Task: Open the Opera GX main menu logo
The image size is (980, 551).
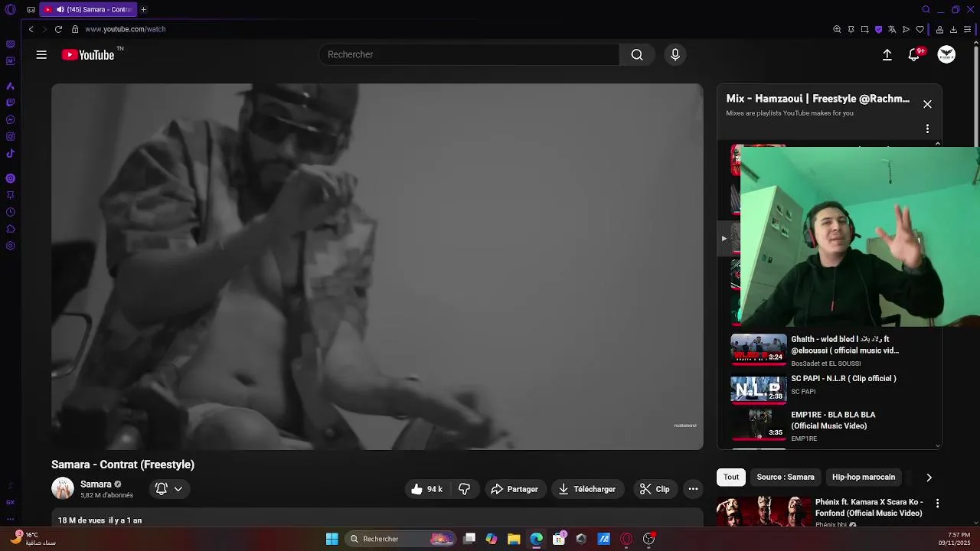Action: click(10, 9)
